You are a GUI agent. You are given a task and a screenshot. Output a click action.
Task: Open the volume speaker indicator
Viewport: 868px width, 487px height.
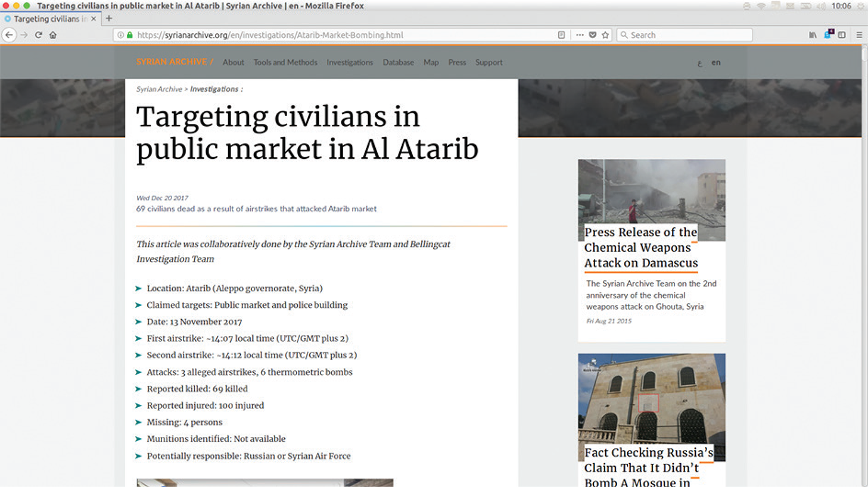(822, 6)
